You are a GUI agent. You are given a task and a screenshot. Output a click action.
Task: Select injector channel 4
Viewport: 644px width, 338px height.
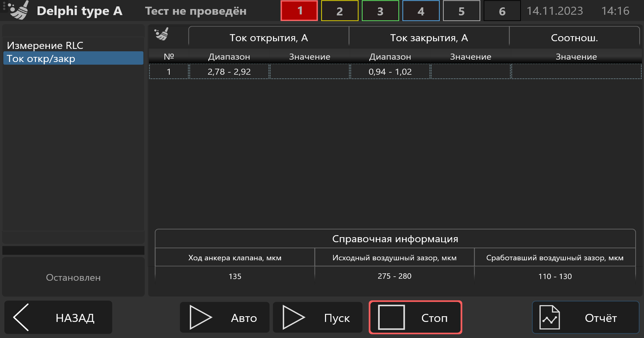[421, 11]
